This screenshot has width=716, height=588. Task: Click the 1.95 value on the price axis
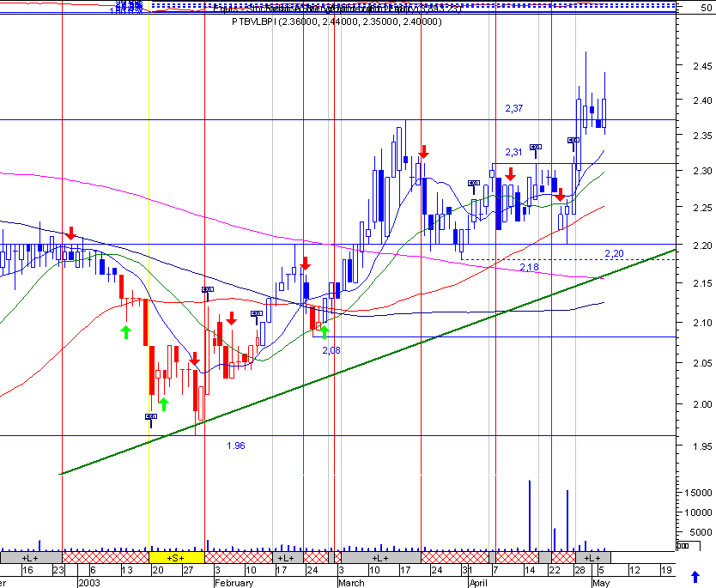702,446
